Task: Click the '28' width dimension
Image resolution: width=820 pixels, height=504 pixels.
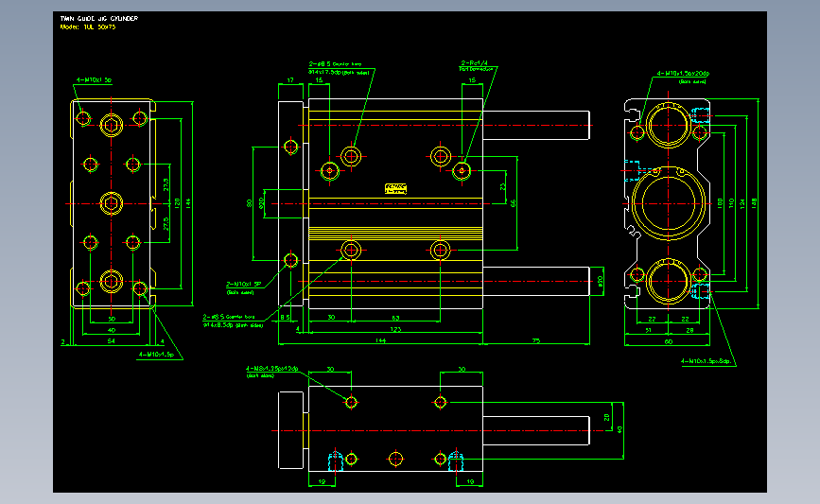Action: pos(689,330)
